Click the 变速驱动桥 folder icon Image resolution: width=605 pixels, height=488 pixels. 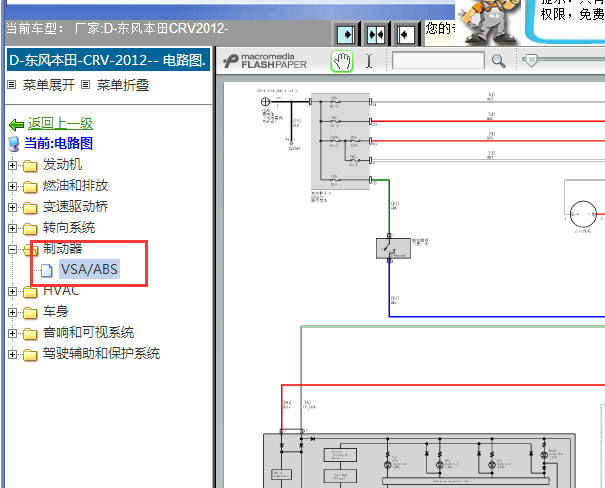coord(30,208)
